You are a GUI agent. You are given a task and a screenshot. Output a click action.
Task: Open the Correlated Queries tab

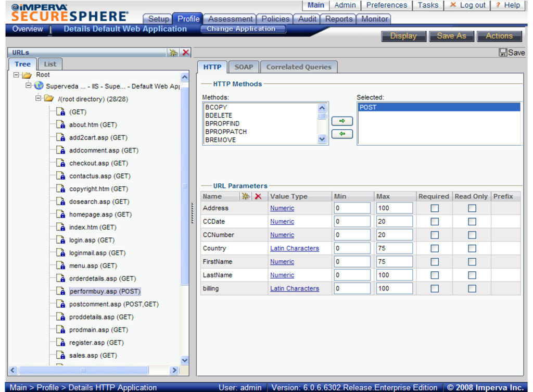[299, 67]
